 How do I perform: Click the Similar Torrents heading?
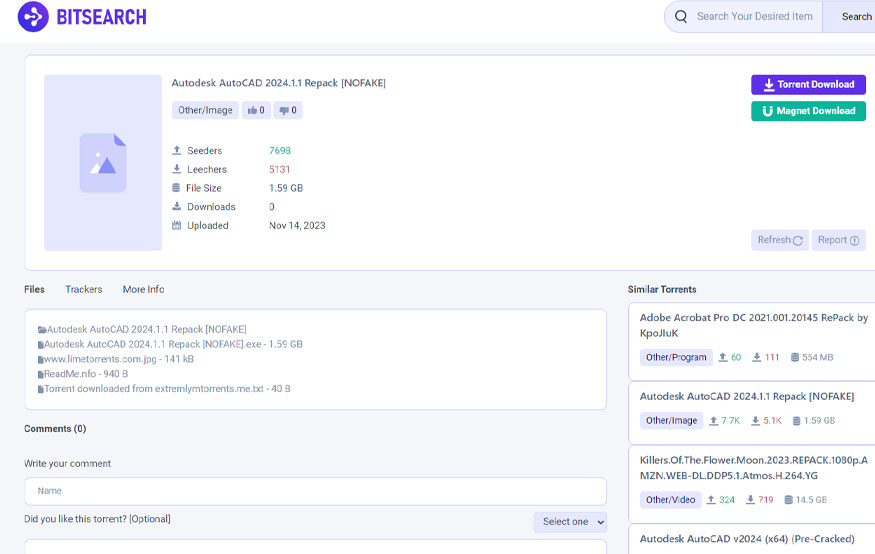(x=662, y=290)
